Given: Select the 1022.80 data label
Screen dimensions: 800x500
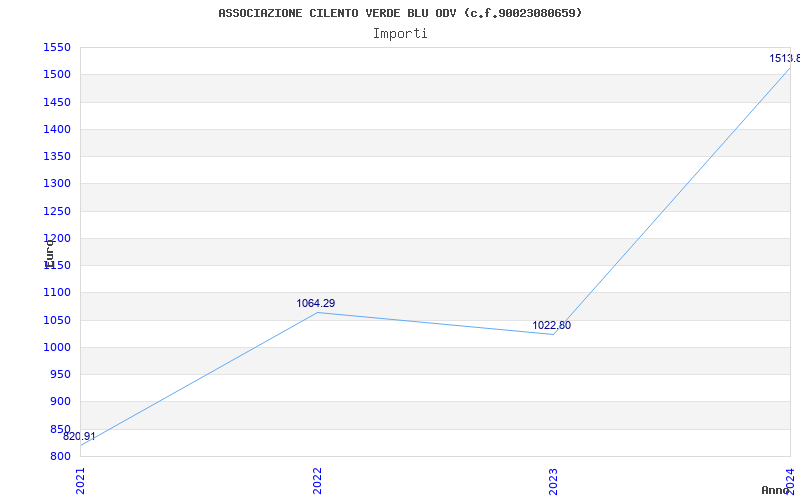Looking at the screenshot, I should pos(552,326).
